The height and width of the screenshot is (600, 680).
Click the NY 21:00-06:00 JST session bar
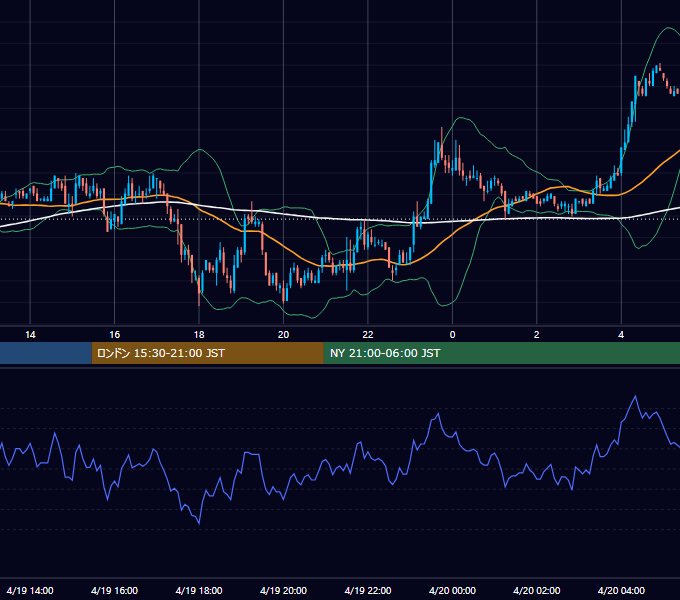click(x=502, y=353)
